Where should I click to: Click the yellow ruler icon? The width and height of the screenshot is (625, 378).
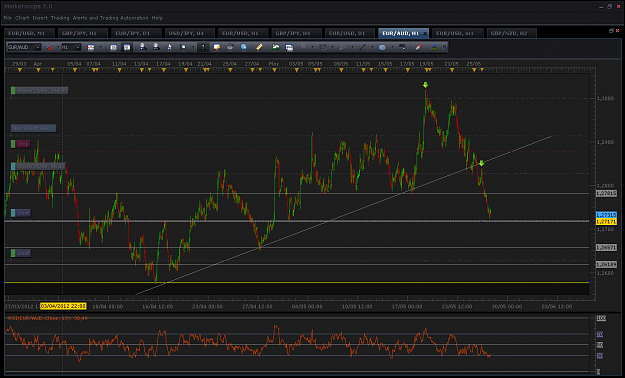[259, 47]
